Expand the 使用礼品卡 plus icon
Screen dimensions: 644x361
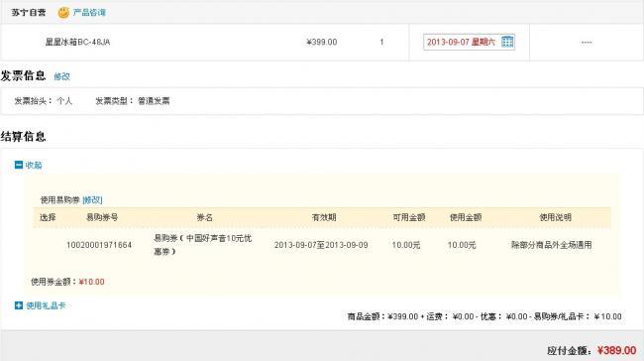coord(19,305)
